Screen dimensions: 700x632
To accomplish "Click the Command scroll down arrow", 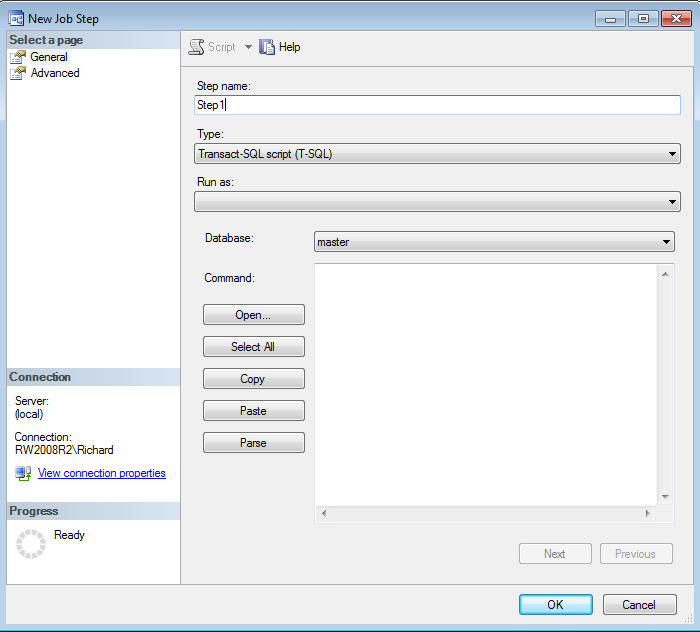I will pyautogui.click(x=665, y=497).
